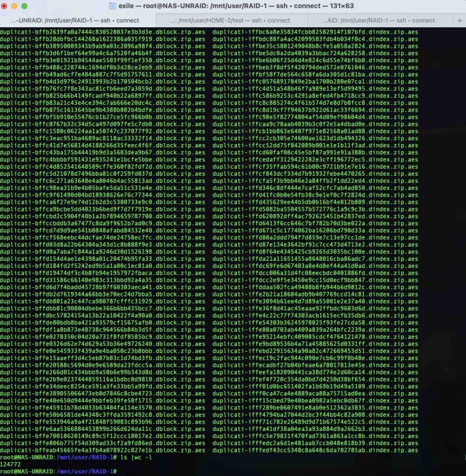Click file starting 'duplicati-bffe20588c5694d0'

pyautogui.click(x=103, y=365)
